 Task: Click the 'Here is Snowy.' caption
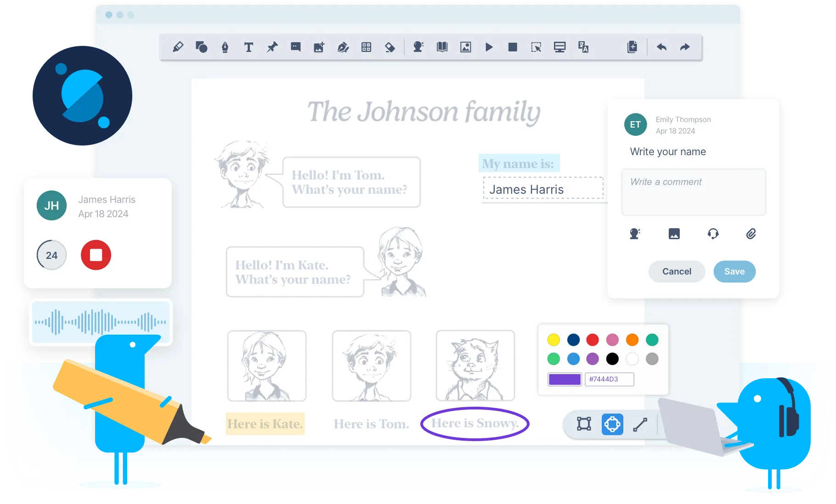(x=475, y=423)
